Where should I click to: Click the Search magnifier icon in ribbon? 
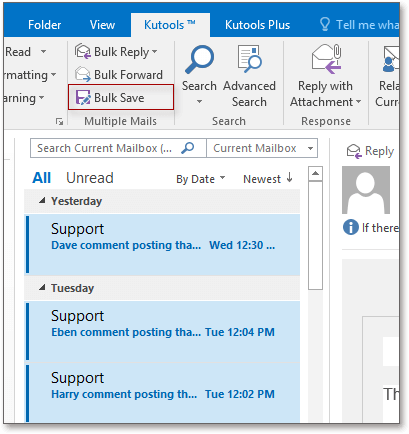pos(199,60)
